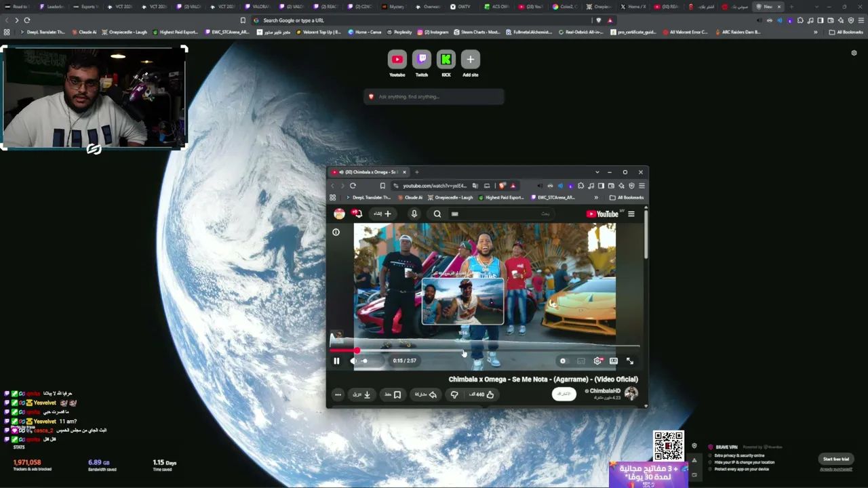The height and width of the screenshot is (488, 868).
Task: Open the Brave menu in the small YouTube window
Action: [x=642, y=186]
